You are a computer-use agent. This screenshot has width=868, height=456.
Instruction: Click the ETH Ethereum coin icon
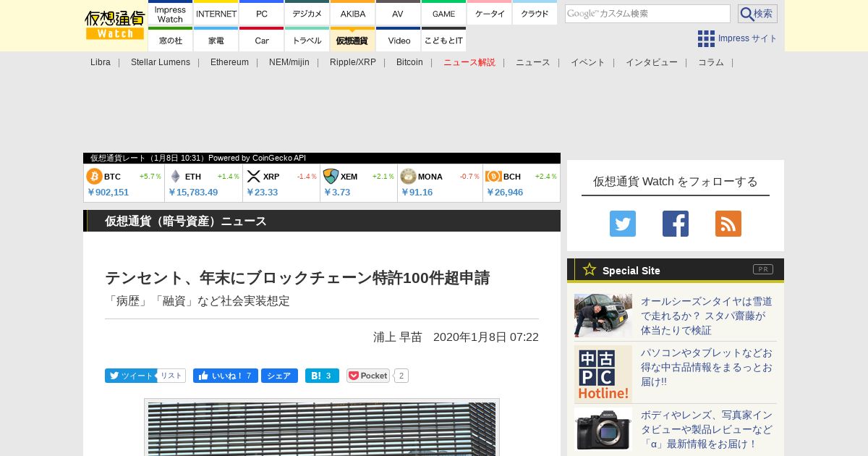coord(175,176)
